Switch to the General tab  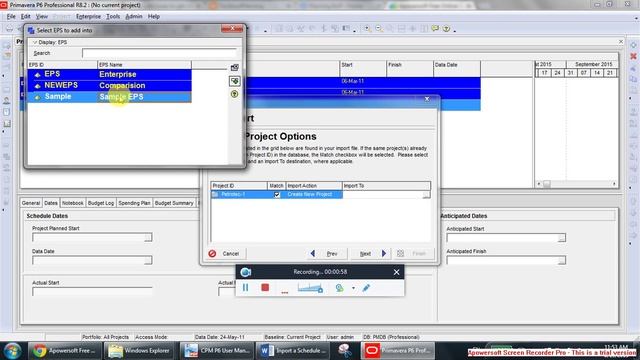point(31,203)
